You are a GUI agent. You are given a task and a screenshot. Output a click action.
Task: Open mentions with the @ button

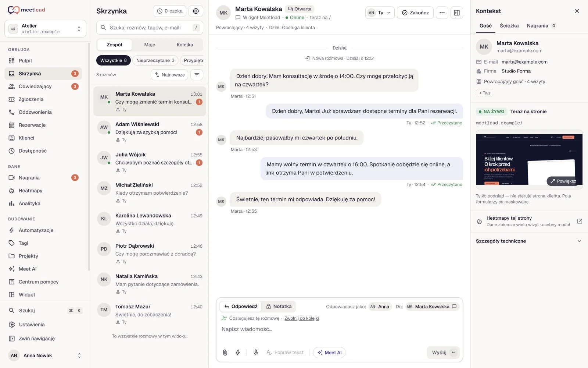click(196, 11)
